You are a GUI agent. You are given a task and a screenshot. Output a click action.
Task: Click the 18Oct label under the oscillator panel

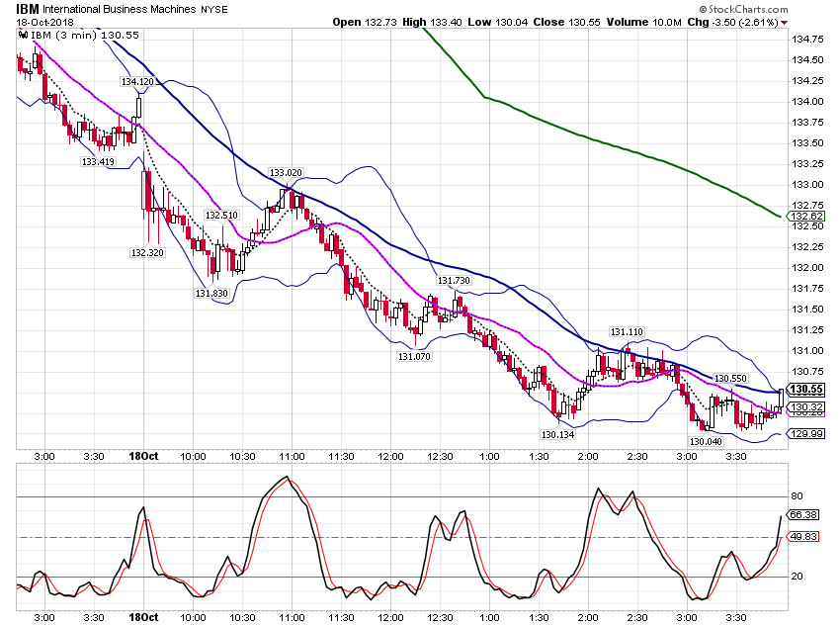pyautogui.click(x=143, y=617)
